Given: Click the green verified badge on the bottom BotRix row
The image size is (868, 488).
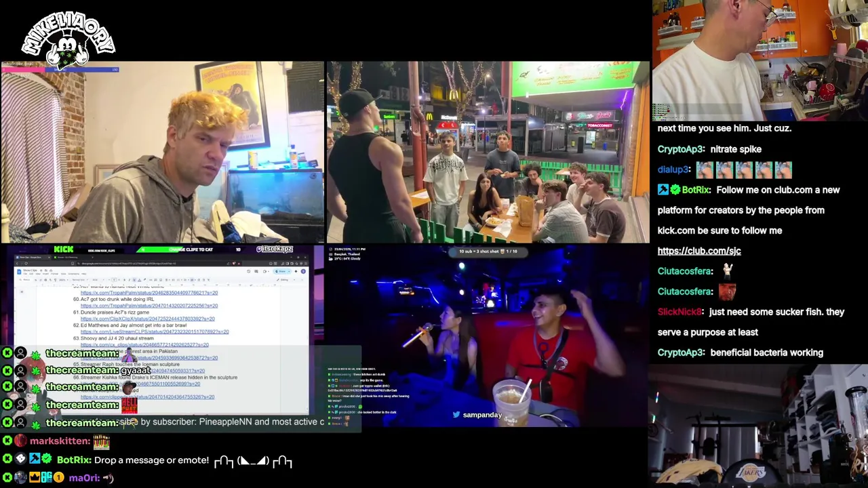Looking at the screenshot, I should pyautogui.click(x=47, y=460).
